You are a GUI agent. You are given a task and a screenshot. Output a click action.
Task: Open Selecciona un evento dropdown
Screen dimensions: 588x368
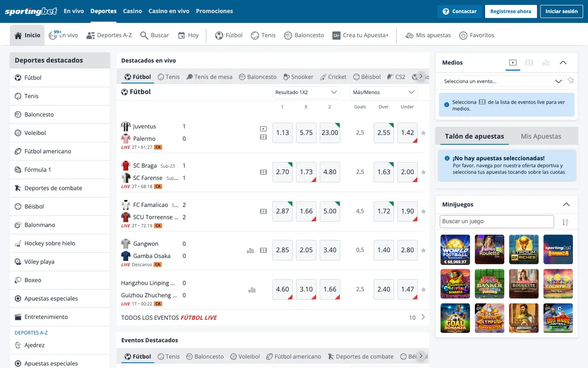coord(502,81)
